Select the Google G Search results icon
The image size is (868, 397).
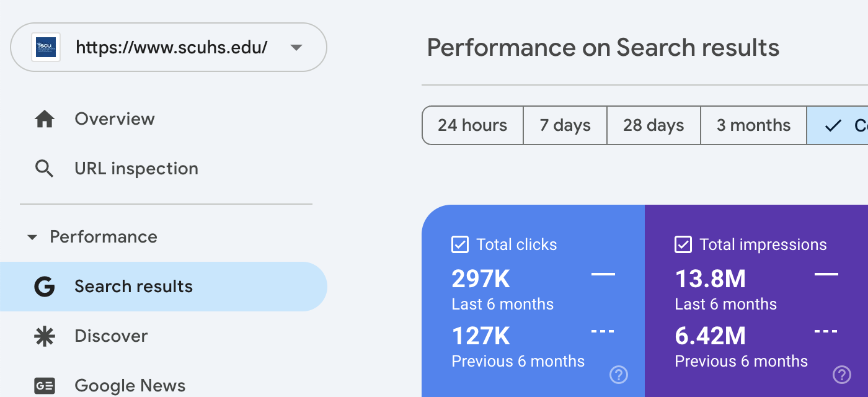click(x=45, y=287)
